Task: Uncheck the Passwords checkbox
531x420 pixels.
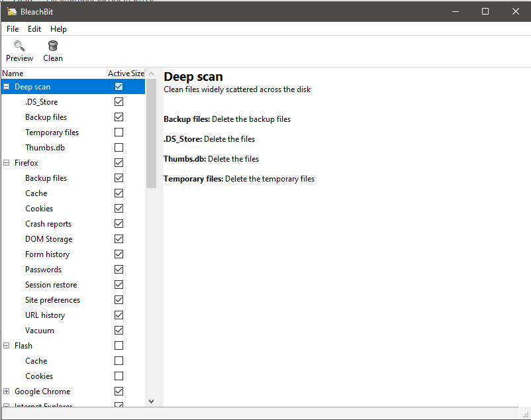Action: coord(119,269)
